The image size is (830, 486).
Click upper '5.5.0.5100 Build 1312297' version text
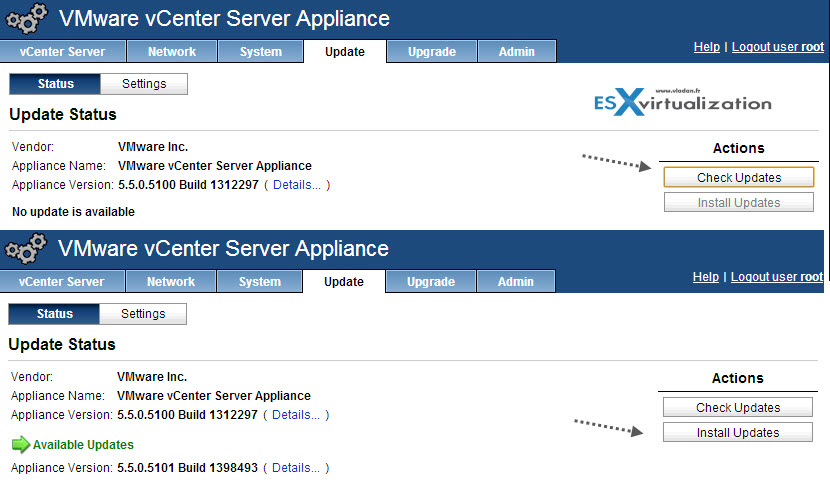pyautogui.click(x=188, y=185)
